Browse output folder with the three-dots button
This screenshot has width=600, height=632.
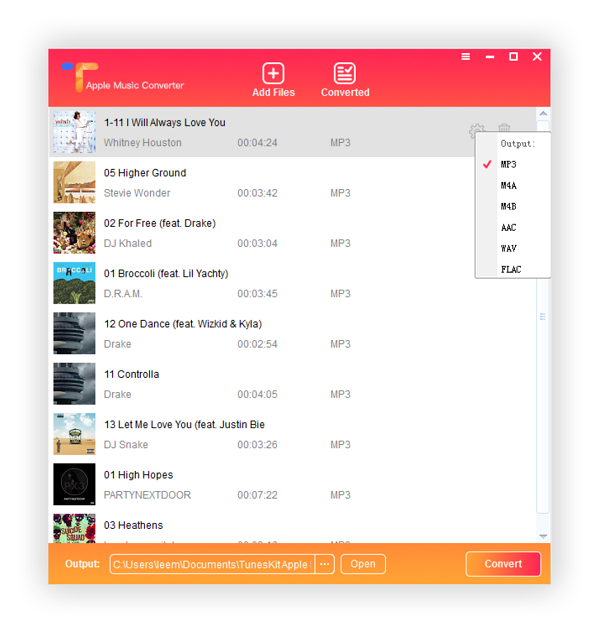click(x=324, y=564)
